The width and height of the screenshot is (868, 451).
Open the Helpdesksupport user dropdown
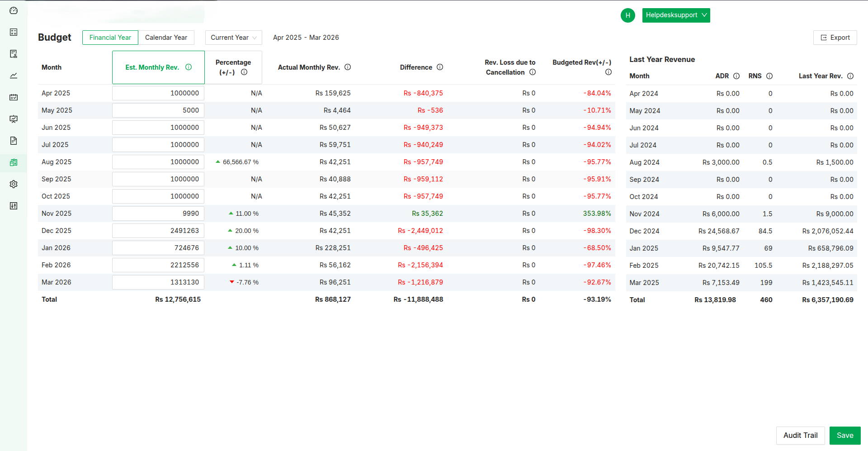click(x=676, y=15)
